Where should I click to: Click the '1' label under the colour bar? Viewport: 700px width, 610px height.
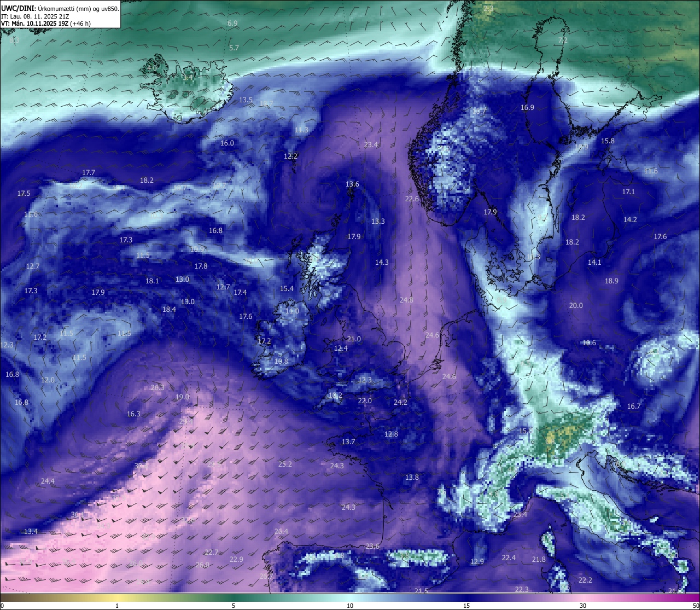pos(117,606)
